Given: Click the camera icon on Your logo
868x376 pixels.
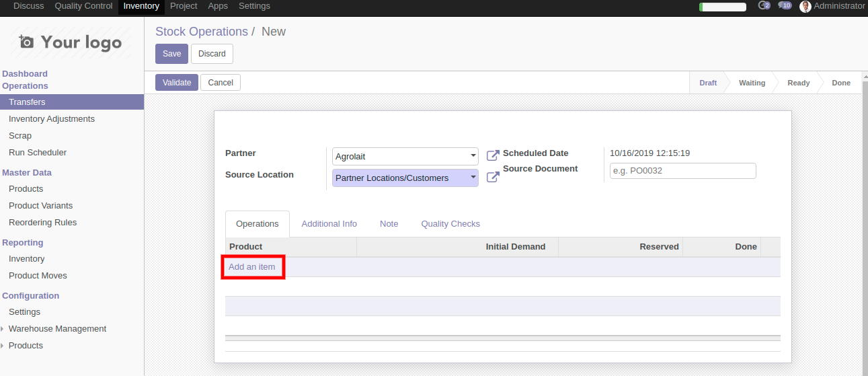Looking at the screenshot, I should (26, 42).
